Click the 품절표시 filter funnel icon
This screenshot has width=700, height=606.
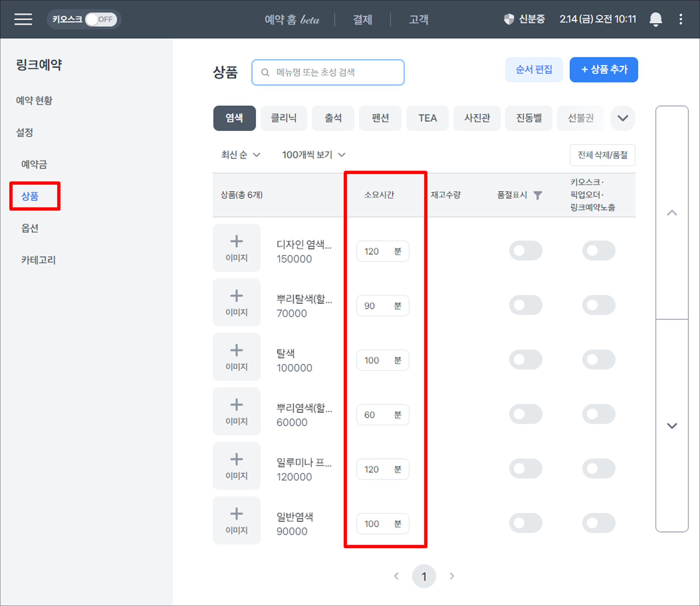coord(538,195)
